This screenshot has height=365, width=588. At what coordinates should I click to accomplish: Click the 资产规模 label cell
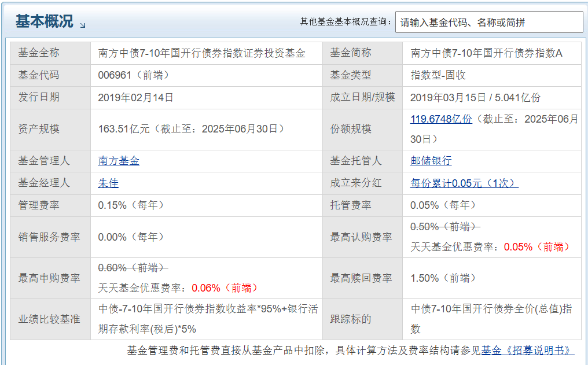coord(50,130)
